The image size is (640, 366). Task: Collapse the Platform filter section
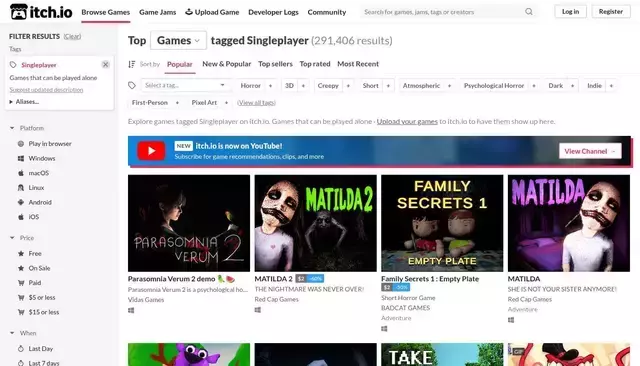click(27, 128)
